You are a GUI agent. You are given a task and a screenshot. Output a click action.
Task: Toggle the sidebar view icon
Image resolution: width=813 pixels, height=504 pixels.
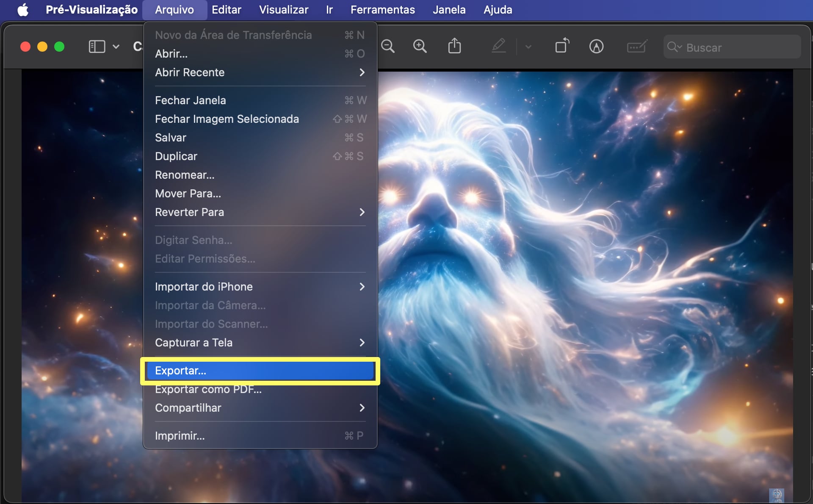(97, 46)
